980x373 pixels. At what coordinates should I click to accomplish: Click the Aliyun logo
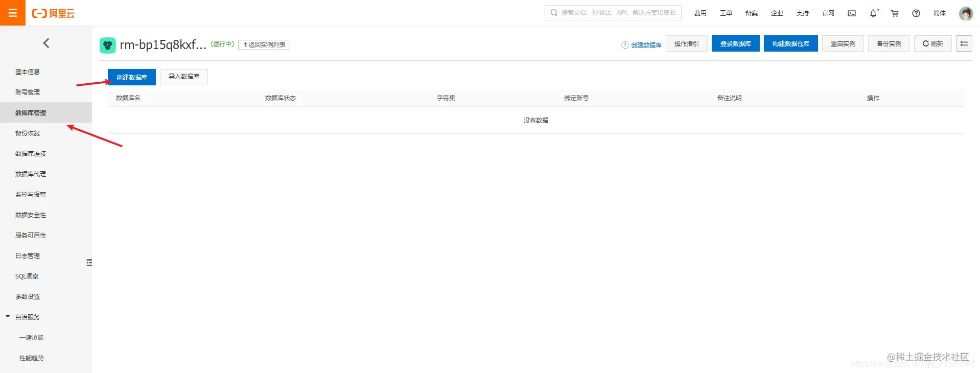pos(53,13)
